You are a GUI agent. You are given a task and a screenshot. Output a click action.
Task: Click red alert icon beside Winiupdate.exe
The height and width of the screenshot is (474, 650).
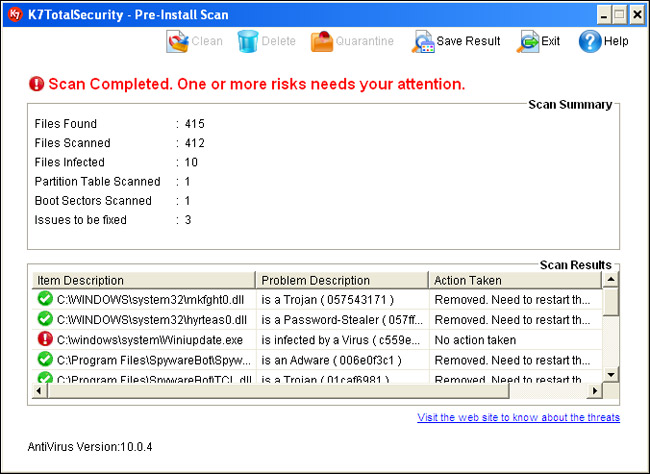click(44, 339)
